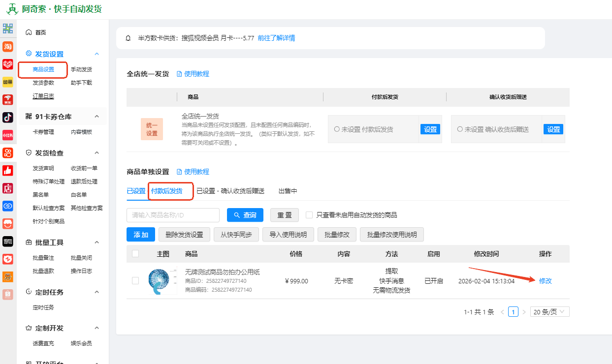Collapse the 定时任务 menu section
612x364 pixels.
97,292
